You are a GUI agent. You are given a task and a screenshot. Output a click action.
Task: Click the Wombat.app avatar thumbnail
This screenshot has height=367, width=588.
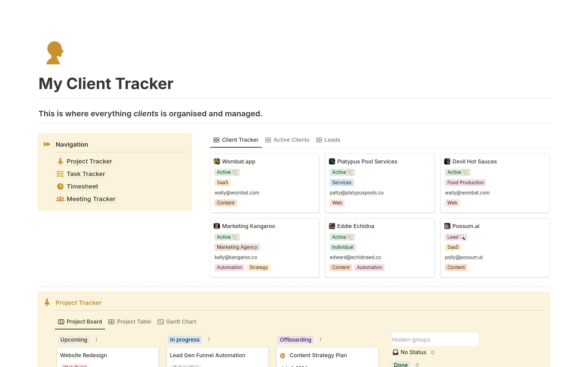tap(217, 161)
